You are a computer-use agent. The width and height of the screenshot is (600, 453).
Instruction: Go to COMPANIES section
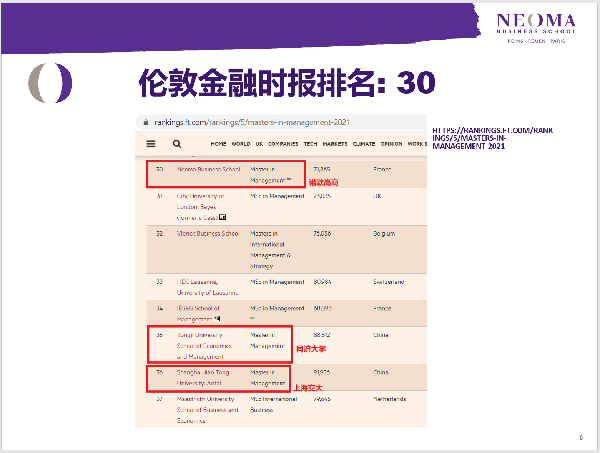tap(283, 144)
